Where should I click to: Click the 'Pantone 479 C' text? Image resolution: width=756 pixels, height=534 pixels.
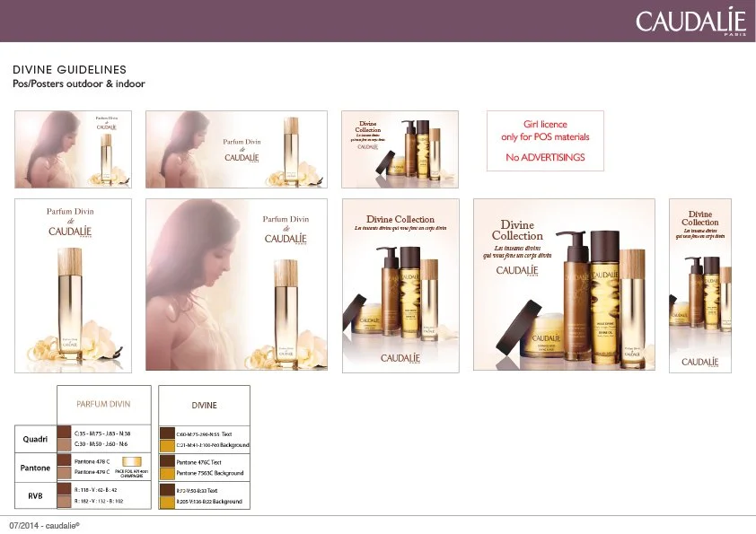[92, 472]
